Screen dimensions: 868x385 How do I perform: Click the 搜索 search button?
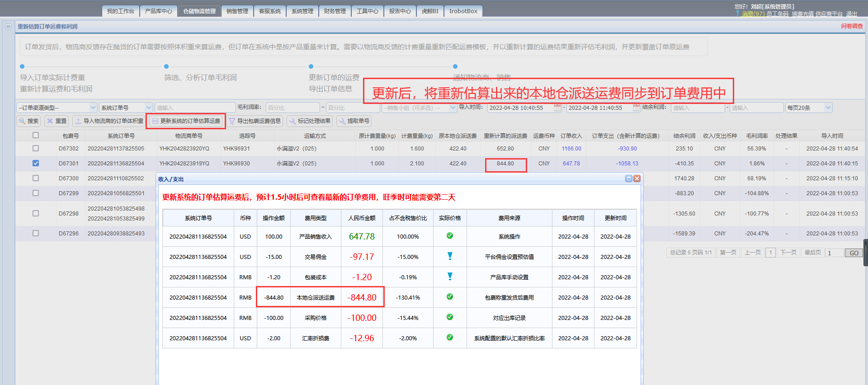[x=28, y=121]
